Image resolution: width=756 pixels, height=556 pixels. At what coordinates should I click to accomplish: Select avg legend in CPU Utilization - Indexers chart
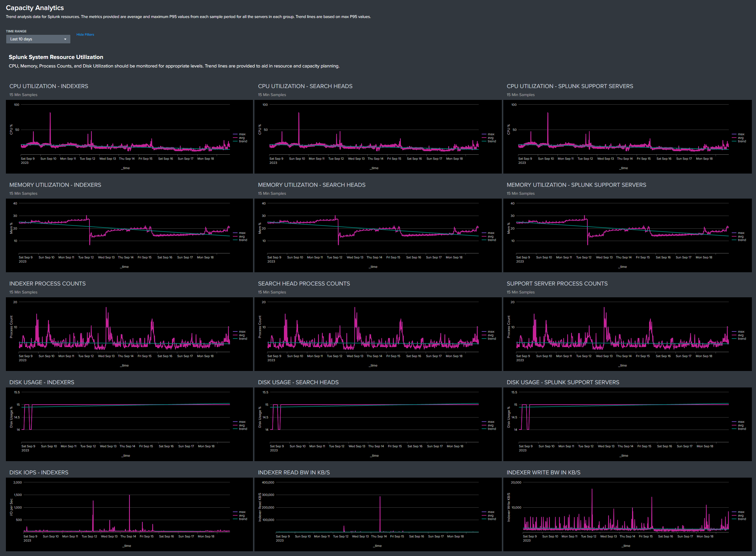239,138
